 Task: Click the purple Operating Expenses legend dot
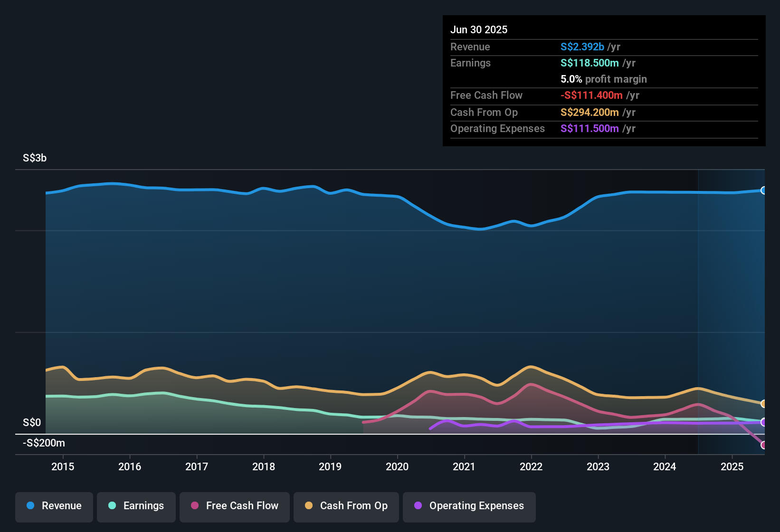click(x=418, y=505)
